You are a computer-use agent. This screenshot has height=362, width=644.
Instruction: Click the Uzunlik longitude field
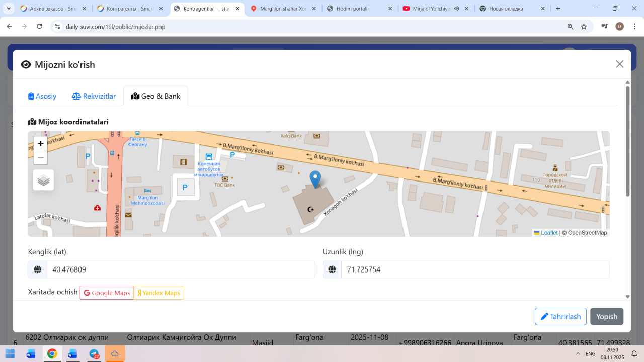click(x=474, y=269)
